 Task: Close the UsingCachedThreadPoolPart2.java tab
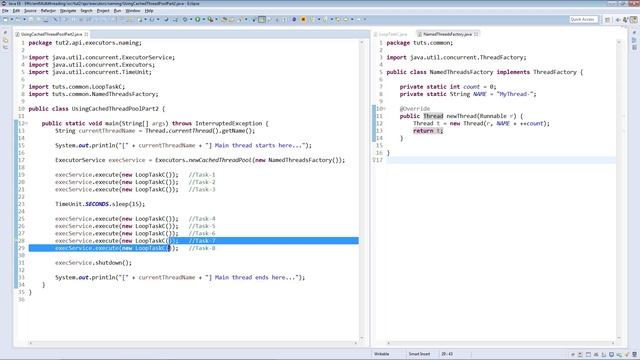pyautogui.click(x=87, y=34)
